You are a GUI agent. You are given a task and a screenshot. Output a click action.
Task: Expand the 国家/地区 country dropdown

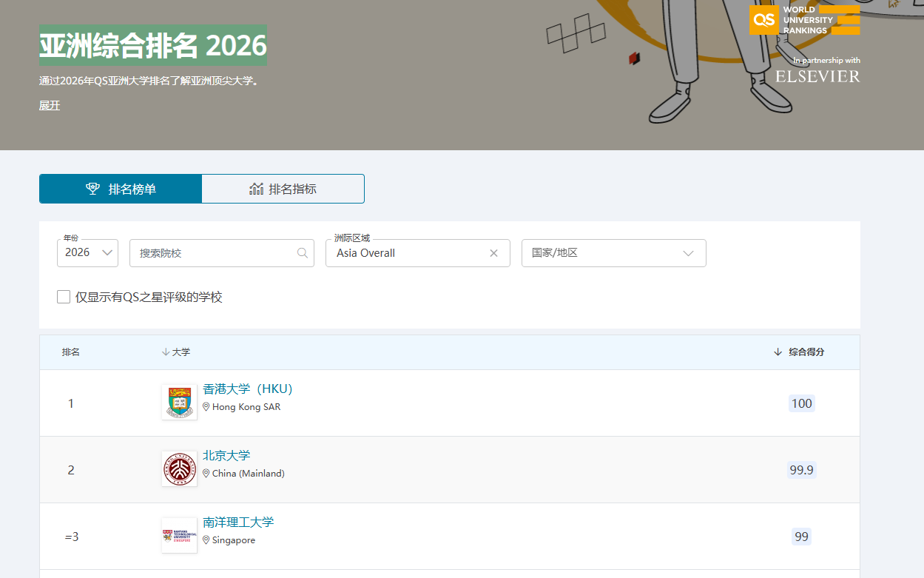tap(613, 253)
